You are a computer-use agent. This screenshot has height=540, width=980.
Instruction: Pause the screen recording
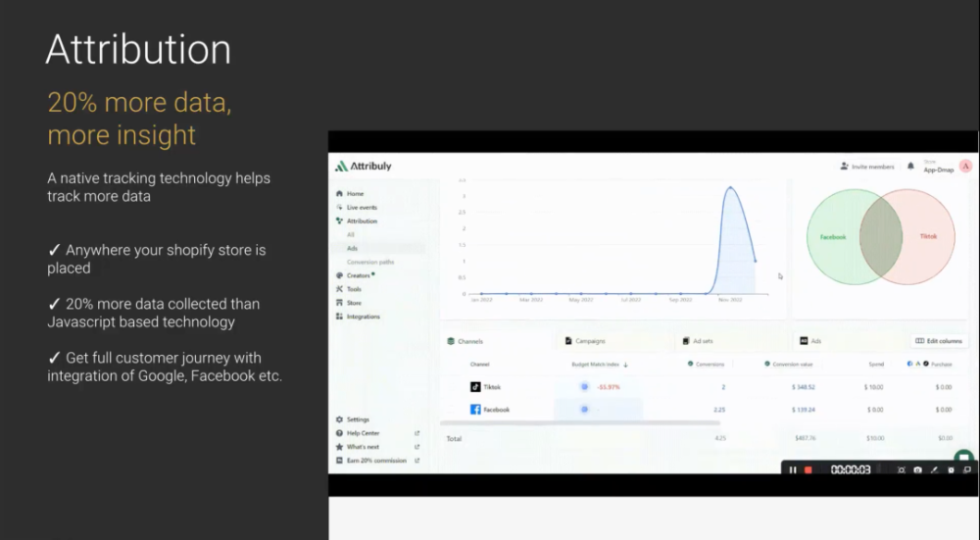[793, 470]
